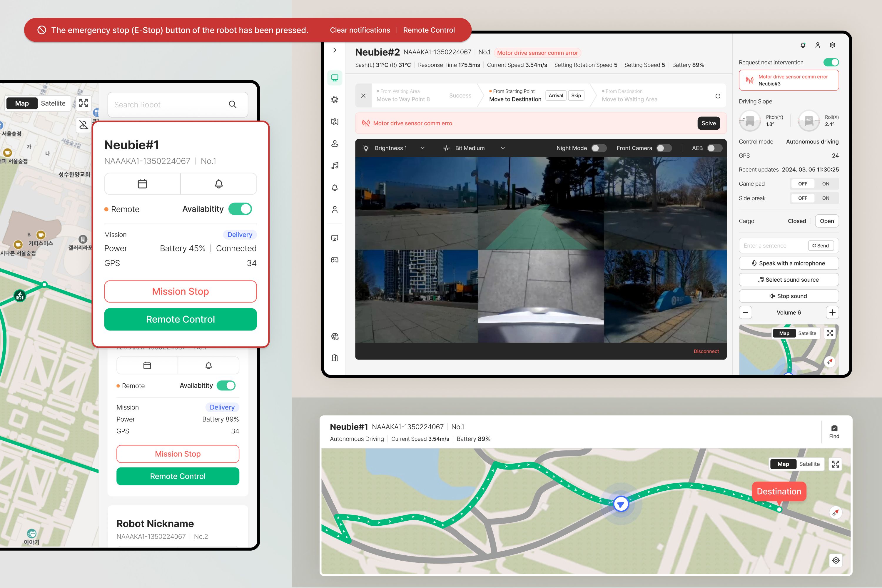Select Map tab on left map
Screen dimensions: 882x588
(x=22, y=103)
